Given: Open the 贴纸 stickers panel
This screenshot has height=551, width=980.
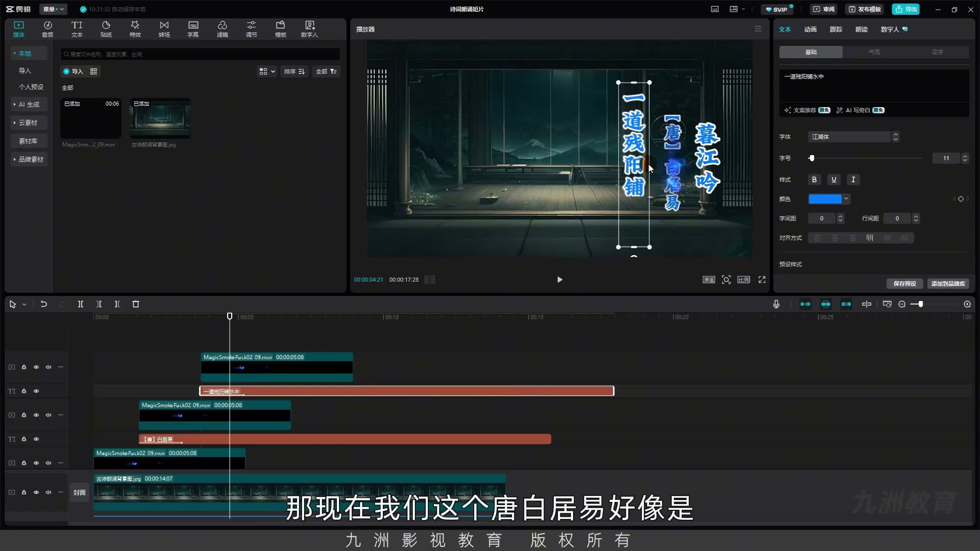Looking at the screenshot, I should pyautogui.click(x=106, y=29).
